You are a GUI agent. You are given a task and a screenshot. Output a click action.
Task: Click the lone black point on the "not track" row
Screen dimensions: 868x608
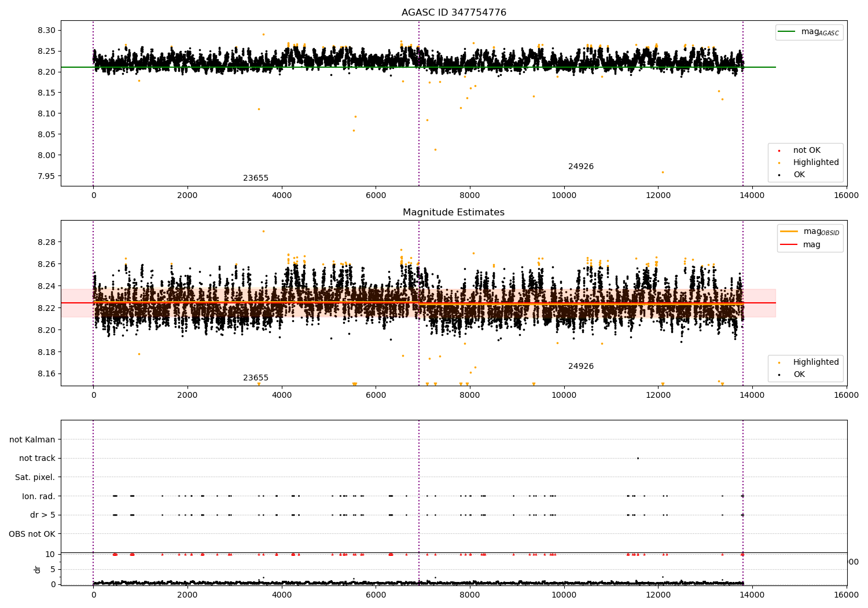[x=638, y=458]
